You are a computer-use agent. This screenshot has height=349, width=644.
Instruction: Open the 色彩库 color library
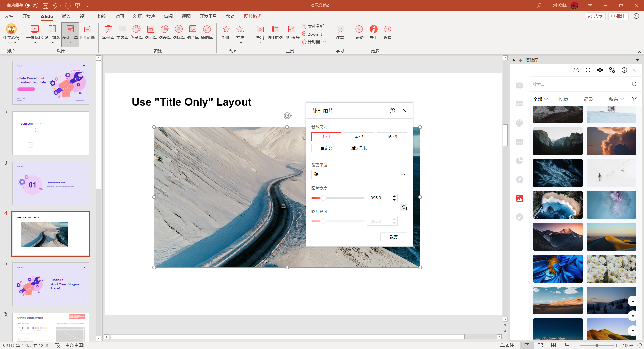click(x=137, y=33)
